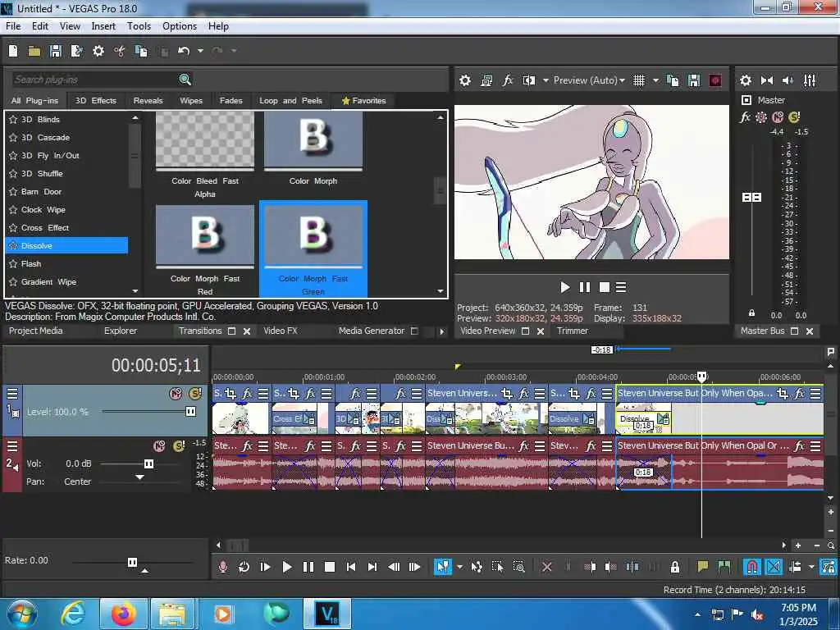Image resolution: width=840 pixels, height=630 pixels.
Task: Click the Undo arrow icon
Action: 184,51
